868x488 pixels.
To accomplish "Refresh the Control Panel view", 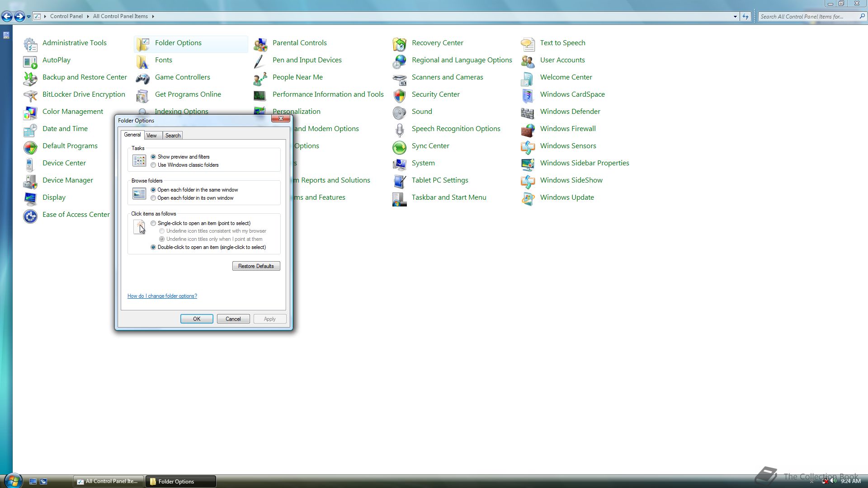I will (745, 17).
